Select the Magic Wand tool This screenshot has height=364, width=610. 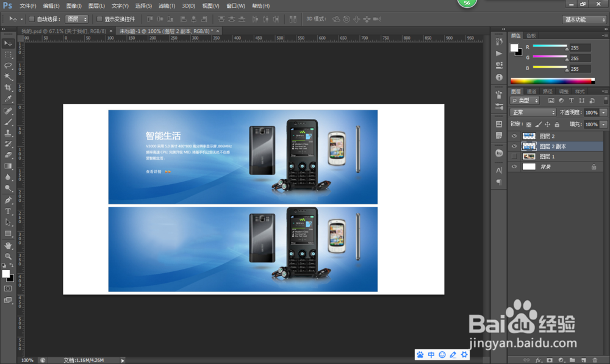pos(8,77)
